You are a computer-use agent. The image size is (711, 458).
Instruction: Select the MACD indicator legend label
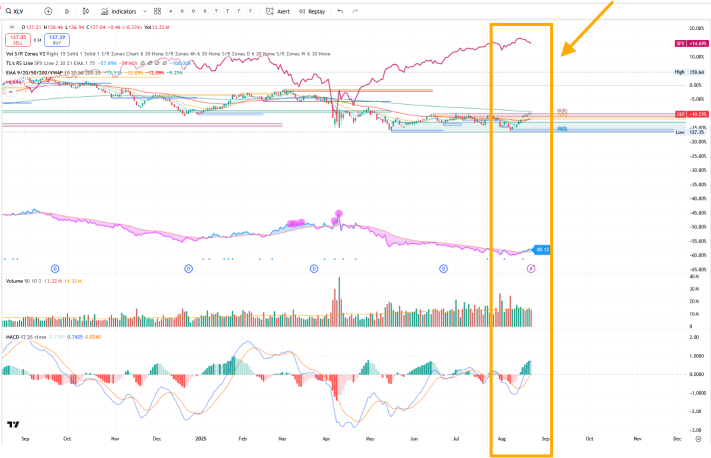pos(13,337)
